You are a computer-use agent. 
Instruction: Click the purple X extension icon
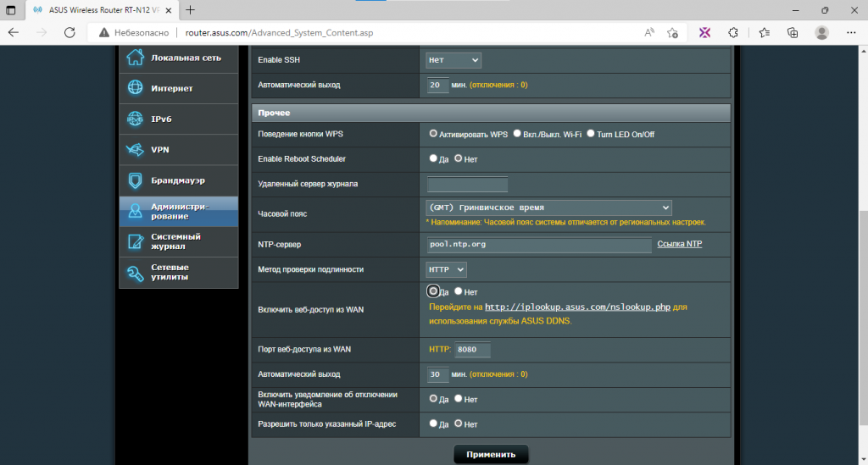(x=704, y=33)
